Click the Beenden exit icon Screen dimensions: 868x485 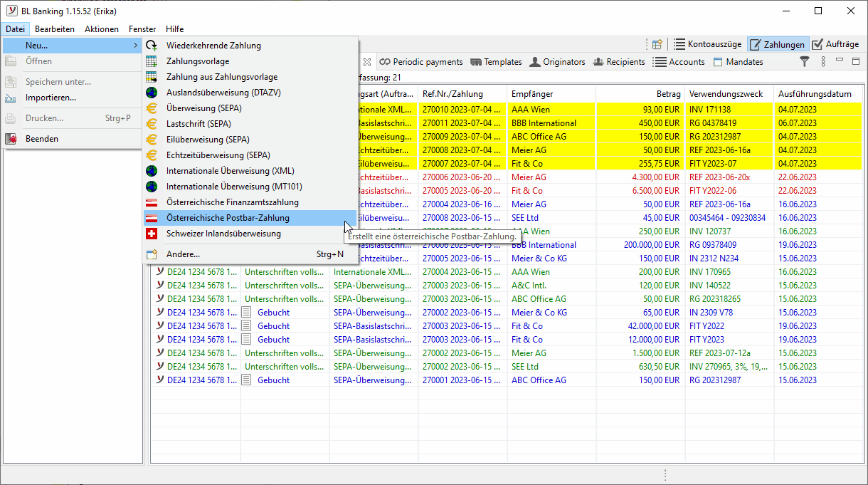point(11,139)
